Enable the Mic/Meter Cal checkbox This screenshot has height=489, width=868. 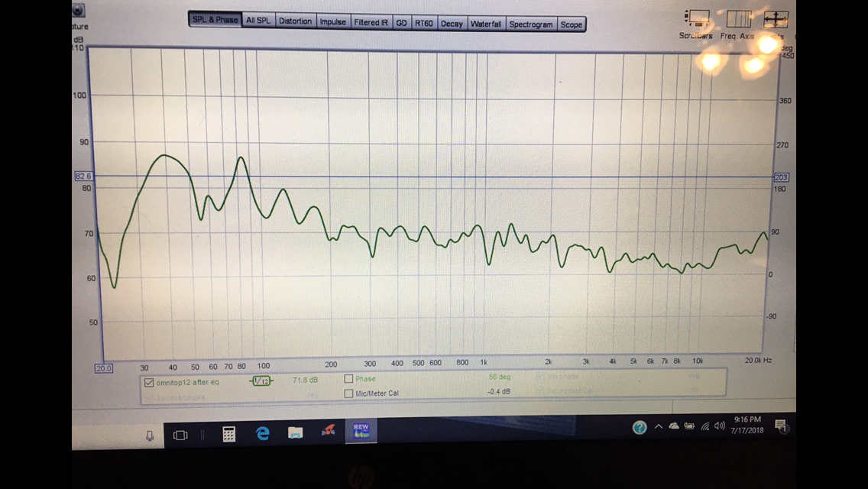(348, 393)
